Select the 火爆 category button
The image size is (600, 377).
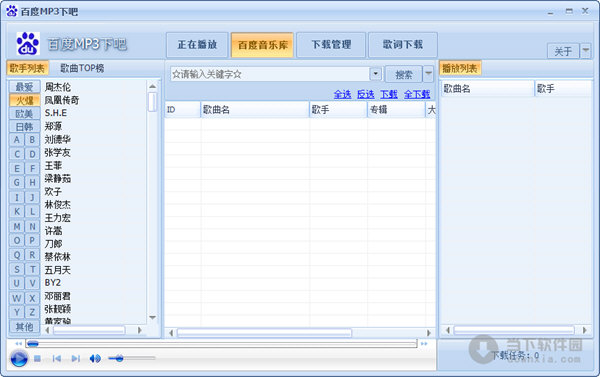[24, 101]
